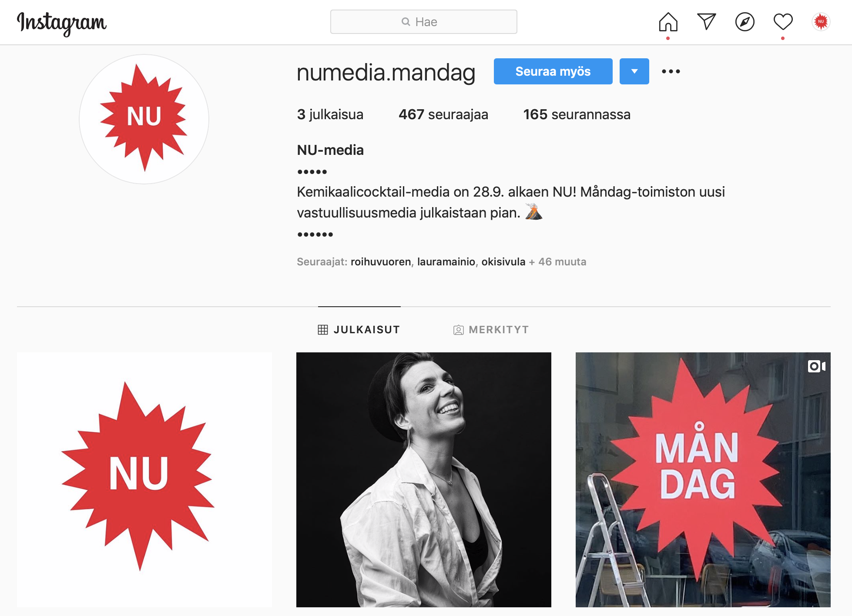The image size is (852, 616).
Task: Open own profile avatar in the top navigation bar
Action: coord(821,22)
